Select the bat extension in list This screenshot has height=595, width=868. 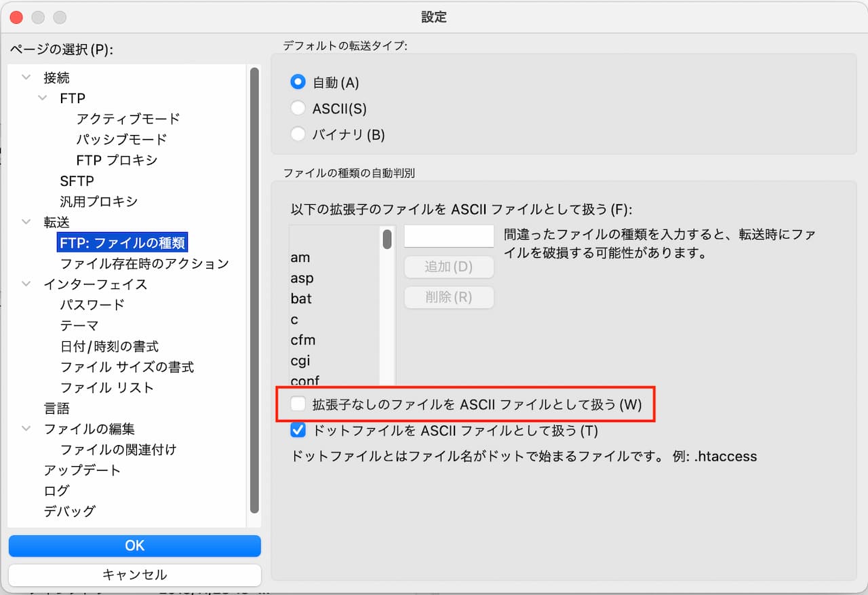point(301,299)
